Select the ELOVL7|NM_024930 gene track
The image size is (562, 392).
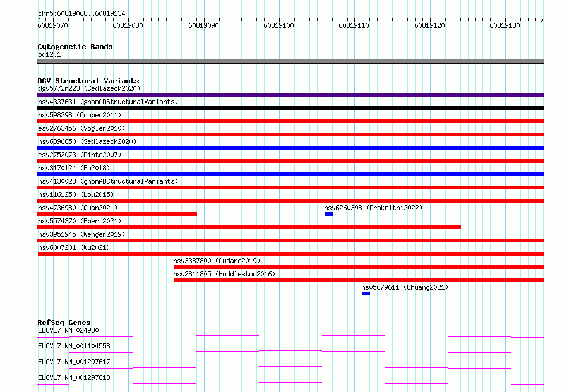290,336
